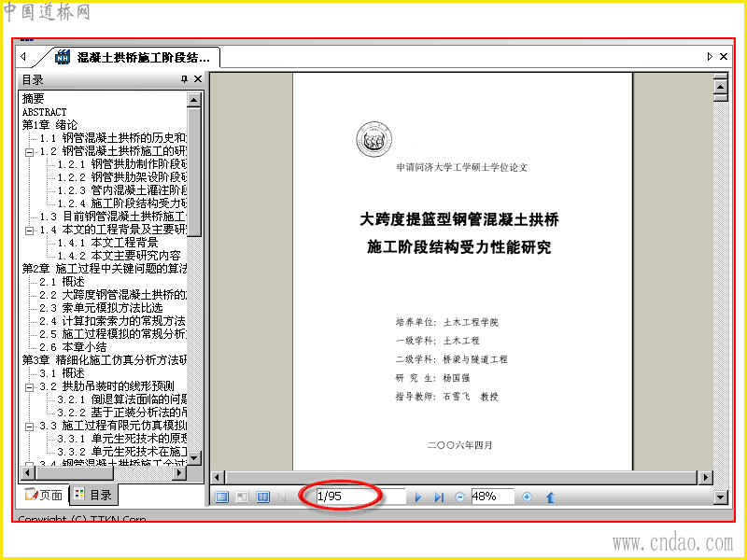Collapse section 1.4 tree node
The image size is (747, 560).
click(29, 231)
